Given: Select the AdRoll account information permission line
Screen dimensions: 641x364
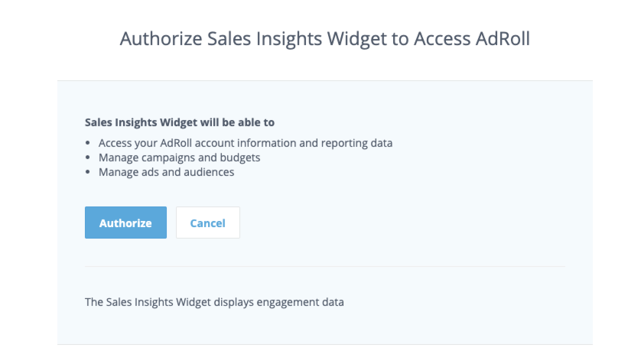Looking at the screenshot, I should point(245,143).
